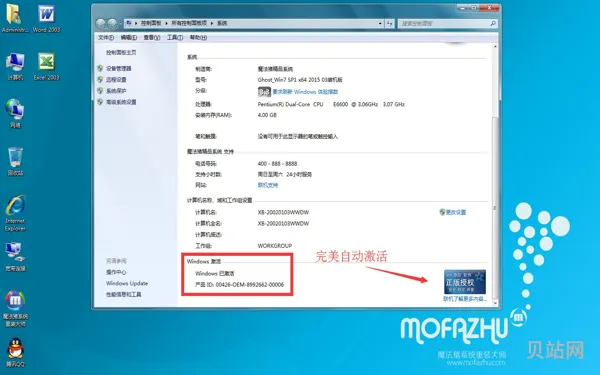
Task: Maximize the System window
Action: [x=474, y=7]
